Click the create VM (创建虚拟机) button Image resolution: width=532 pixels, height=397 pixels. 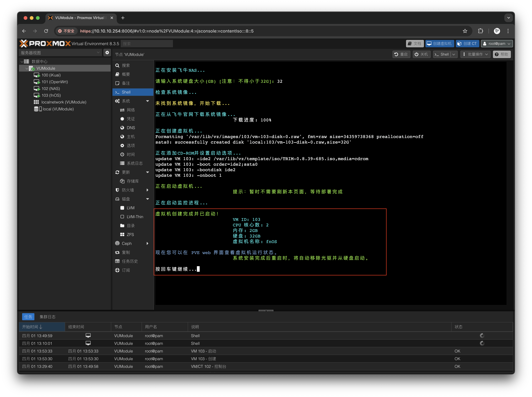tap(439, 43)
